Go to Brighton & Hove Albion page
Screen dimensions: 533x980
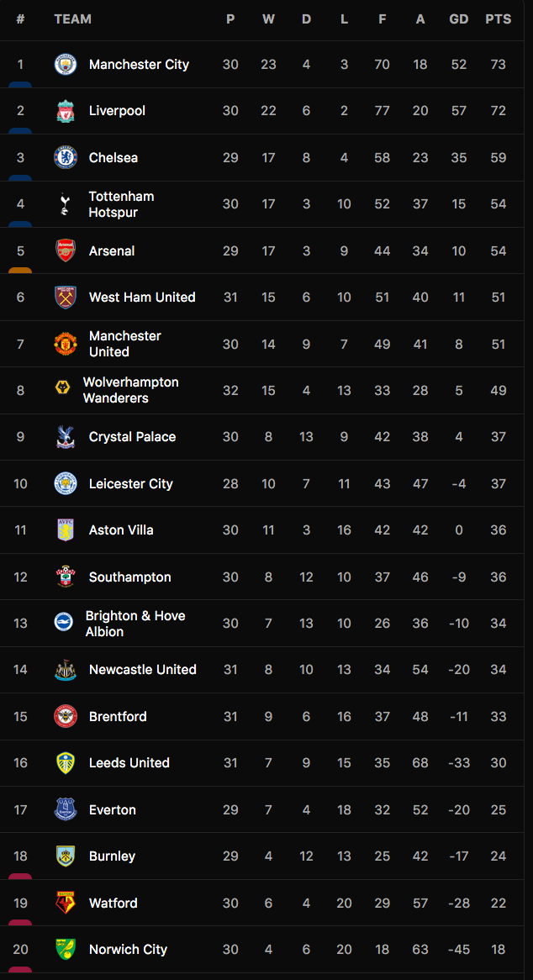(x=135, y=624)
